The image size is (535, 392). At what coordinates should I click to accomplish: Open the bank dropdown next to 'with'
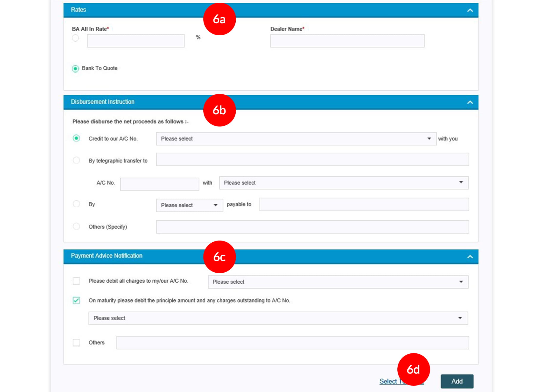(343, 183)
